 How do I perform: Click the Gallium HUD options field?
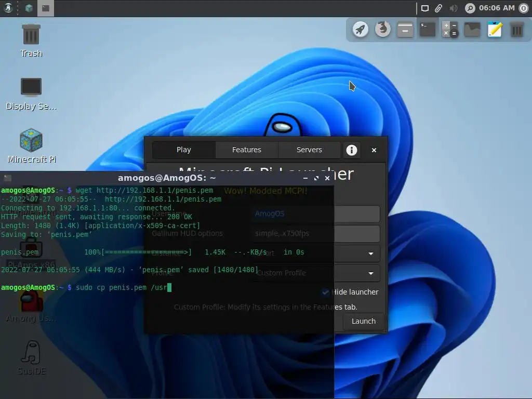pos(316,233)
